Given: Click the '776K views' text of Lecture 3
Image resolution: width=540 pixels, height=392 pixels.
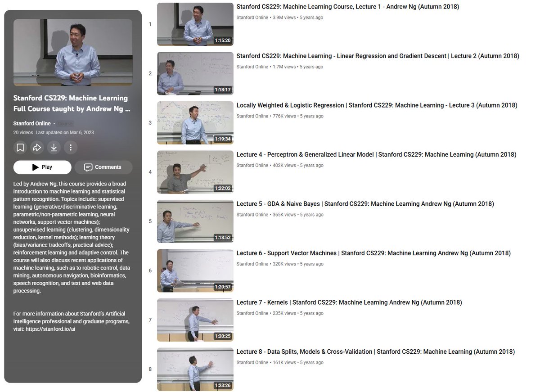Looking at the screenshot, I should tap(284, 116).
